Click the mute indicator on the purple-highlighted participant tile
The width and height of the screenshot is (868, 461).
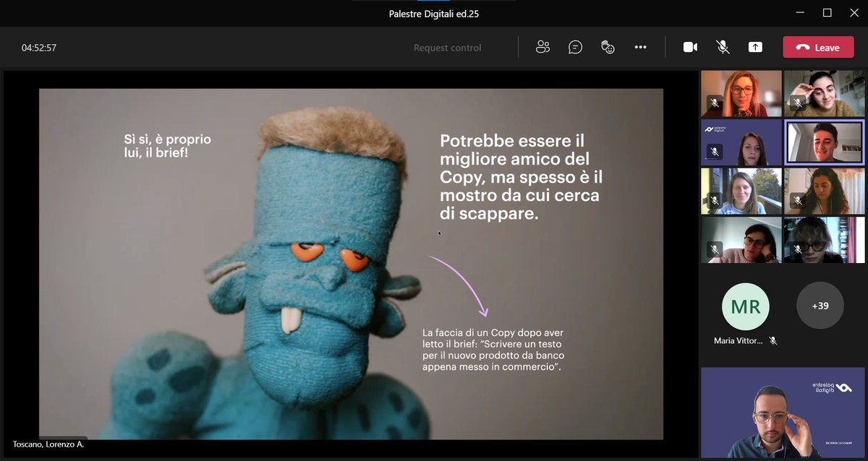[715, 152]
